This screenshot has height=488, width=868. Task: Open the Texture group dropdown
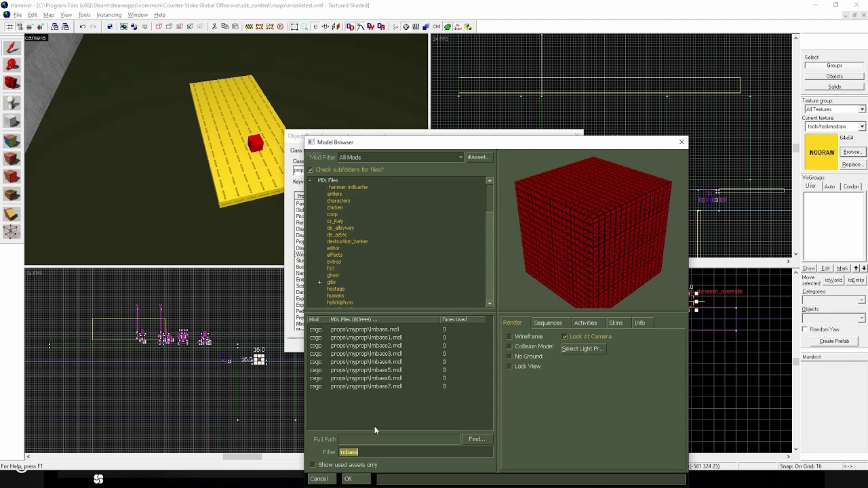tap(835, 109)
